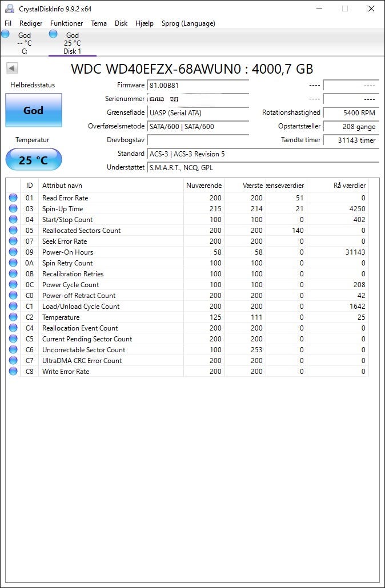Click the Attribut navn column header
This screenshot has height=588, width=385.
[x=111, y=186]
